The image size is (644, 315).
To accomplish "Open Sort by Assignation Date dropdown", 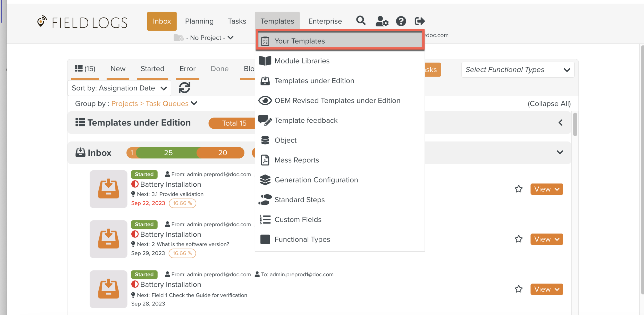I will click(119, 88).
